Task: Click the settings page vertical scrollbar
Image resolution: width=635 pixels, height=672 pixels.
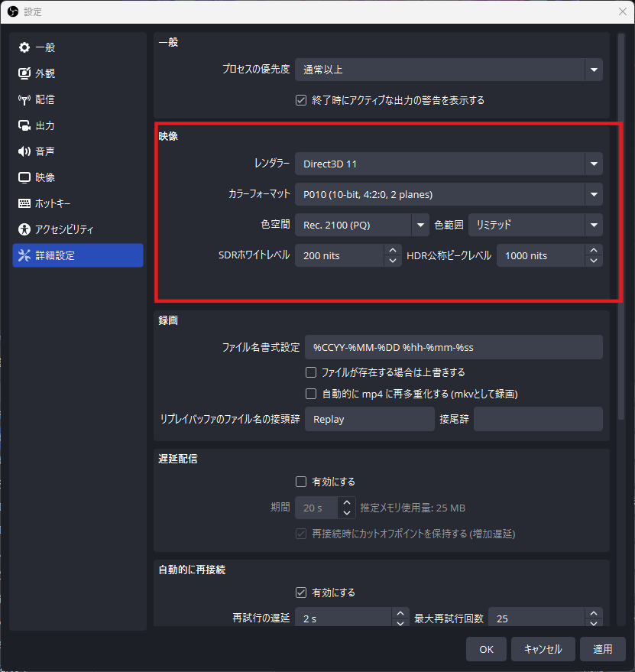Action: (x=621, y=227)
